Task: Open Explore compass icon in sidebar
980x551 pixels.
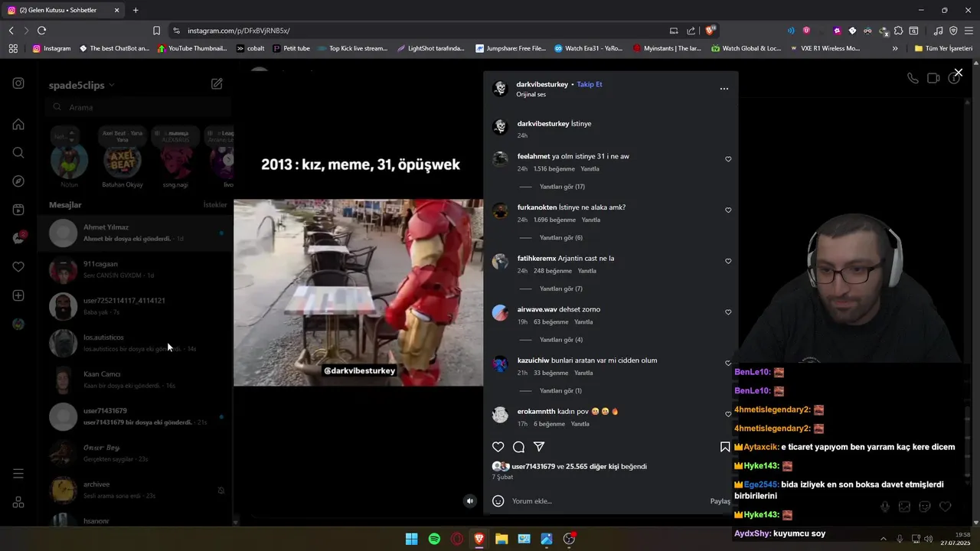Action: pyautogui.click(x=18, y=181)
